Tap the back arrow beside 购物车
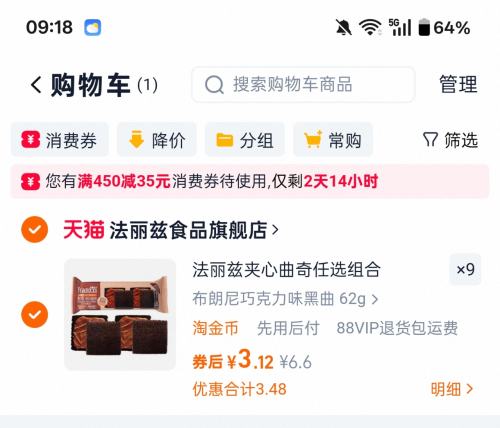Screen dimensions: 500x428 point(36,85)
